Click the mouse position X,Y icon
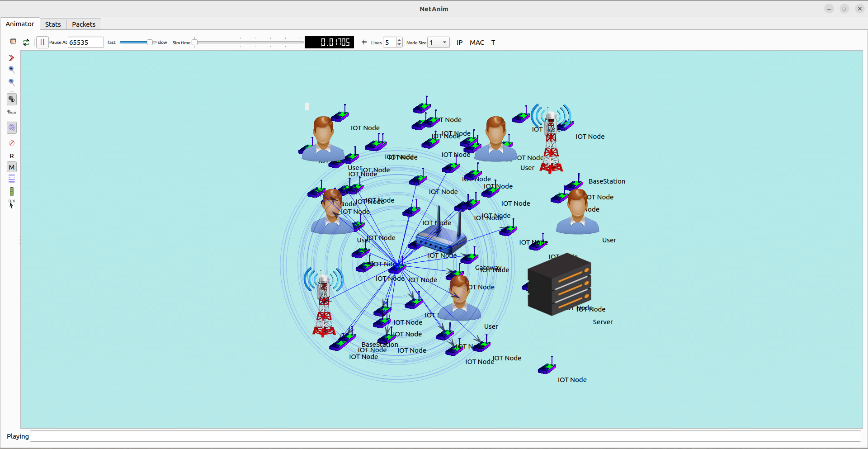Viewport: 868px width, 449px height. point(12,204)
